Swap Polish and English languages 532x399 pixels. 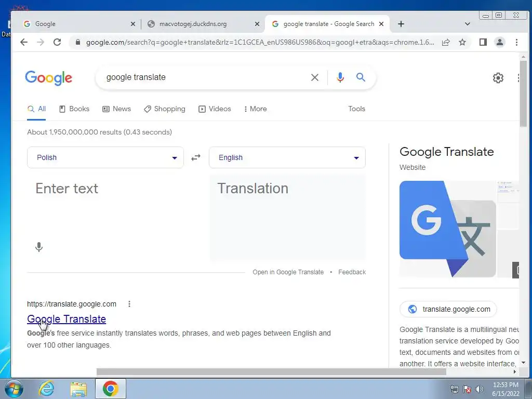tap(196, 157)
